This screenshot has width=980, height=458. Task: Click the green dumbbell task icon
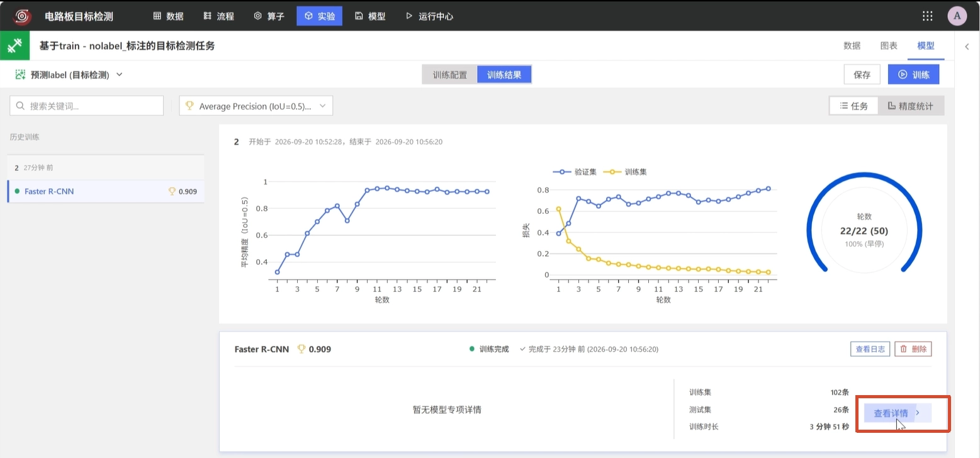point(14,46)
